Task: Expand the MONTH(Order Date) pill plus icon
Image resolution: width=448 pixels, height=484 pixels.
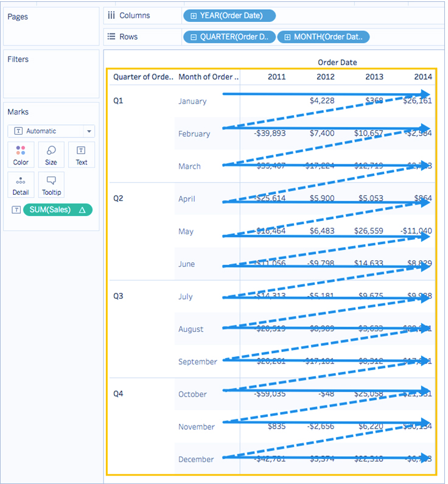Action: tap(287, 37)
